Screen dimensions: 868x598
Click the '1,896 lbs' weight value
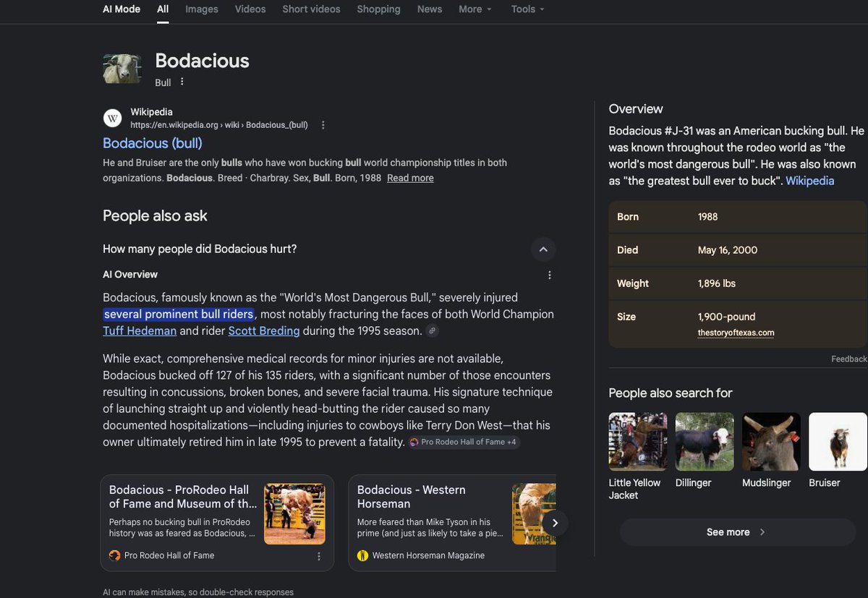(717, 283)
